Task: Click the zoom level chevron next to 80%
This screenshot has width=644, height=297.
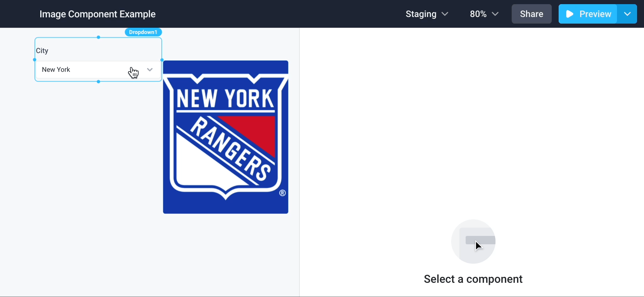Action: coord(495,14)
